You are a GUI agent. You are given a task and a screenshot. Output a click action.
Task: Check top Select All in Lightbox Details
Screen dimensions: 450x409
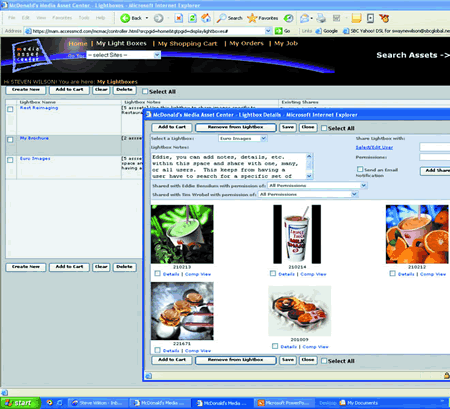(324, 128)
